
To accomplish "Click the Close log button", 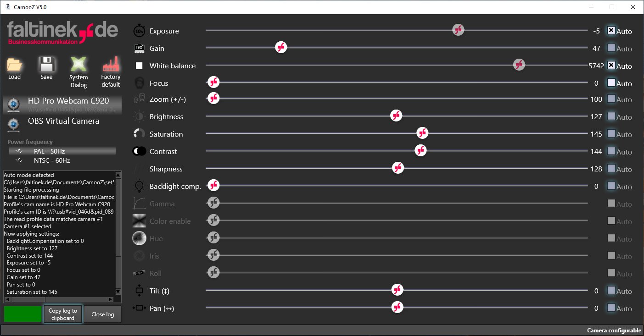I will point(103,314).
